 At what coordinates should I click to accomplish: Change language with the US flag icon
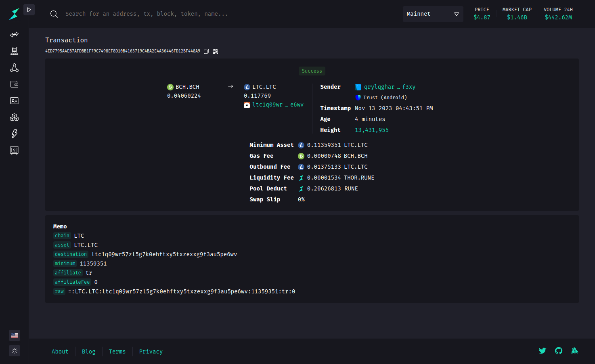click(15, 335)
